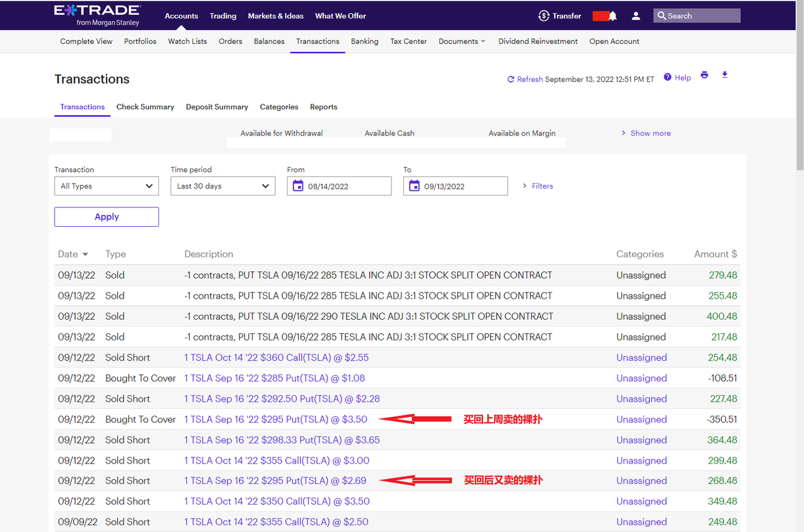Viewport: 804px width, 532px height.
Task: Open notifications bell icon
Action: 612,15
